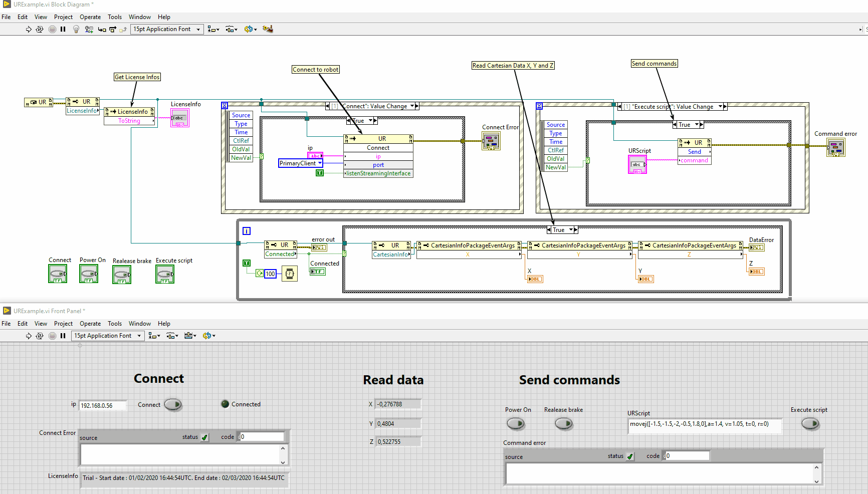Screen dimensions: 868x494
Task: Click inside the ip address field showing 192.168.0.56
Action: (103, 405)
